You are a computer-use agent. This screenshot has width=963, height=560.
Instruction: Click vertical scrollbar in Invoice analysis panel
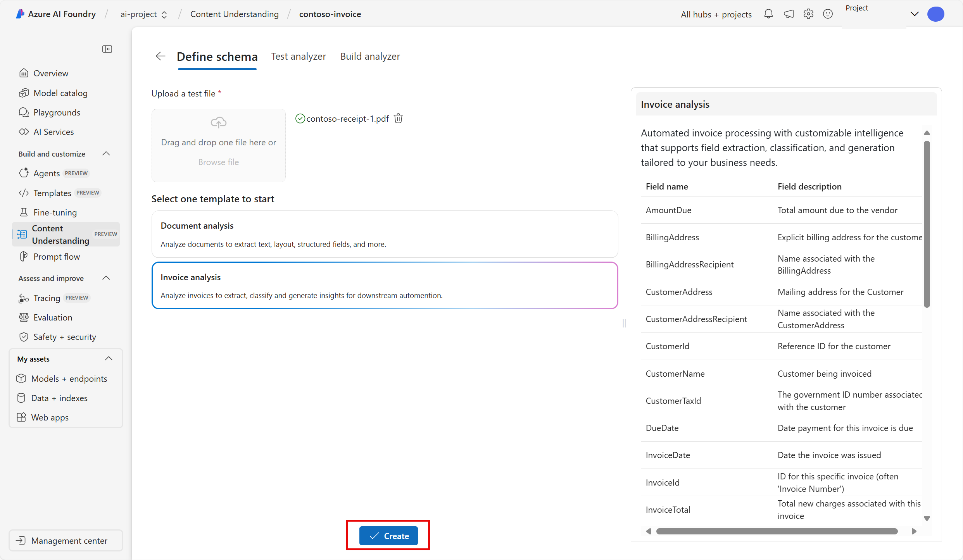tap(927, 224)
